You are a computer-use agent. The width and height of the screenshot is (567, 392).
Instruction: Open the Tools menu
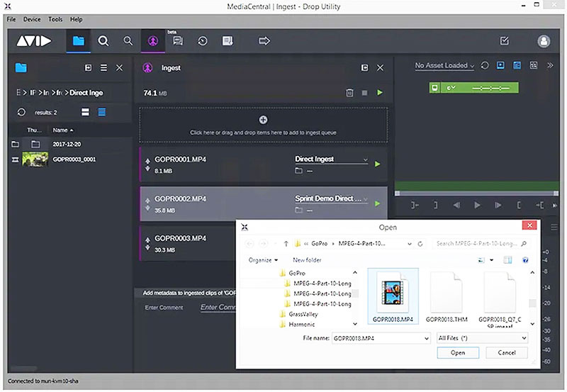55,19
